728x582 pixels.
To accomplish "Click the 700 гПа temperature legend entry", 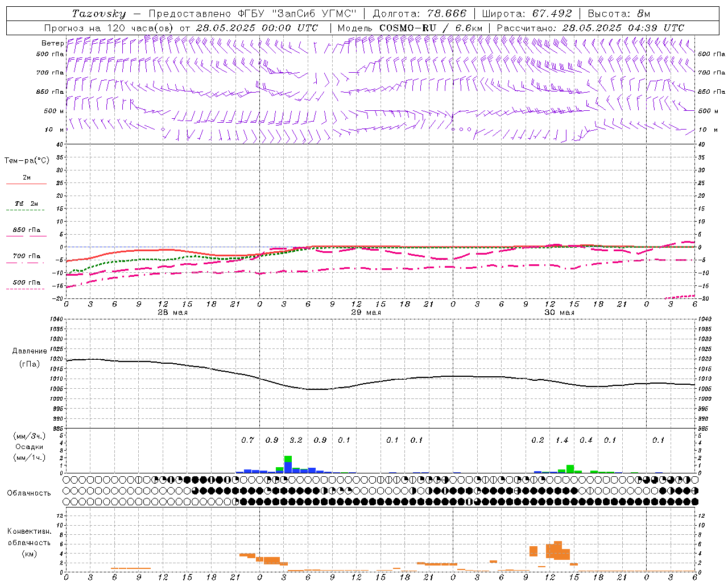I will coord(26,256).
